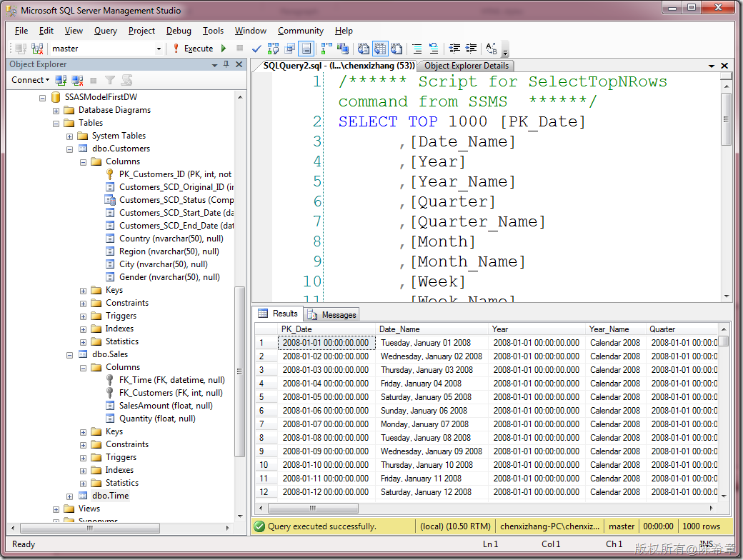Click the Uncomment Selected Lines icon
The image size is (743, 560).
[x=434, y=49]
